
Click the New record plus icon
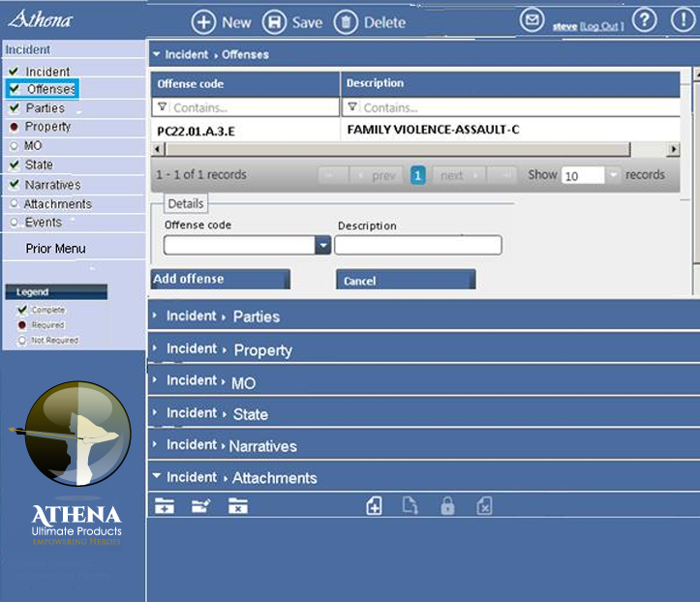coord(203,22)
